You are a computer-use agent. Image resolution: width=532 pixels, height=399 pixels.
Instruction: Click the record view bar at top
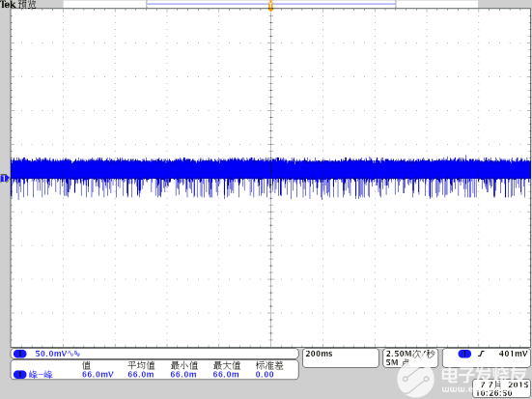coord(270,4)
